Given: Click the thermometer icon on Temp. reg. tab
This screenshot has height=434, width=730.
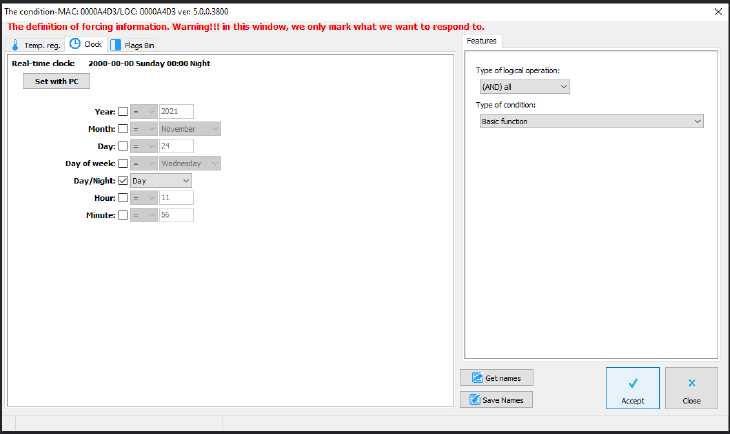Looking at the screenshot, I should 15,45.
